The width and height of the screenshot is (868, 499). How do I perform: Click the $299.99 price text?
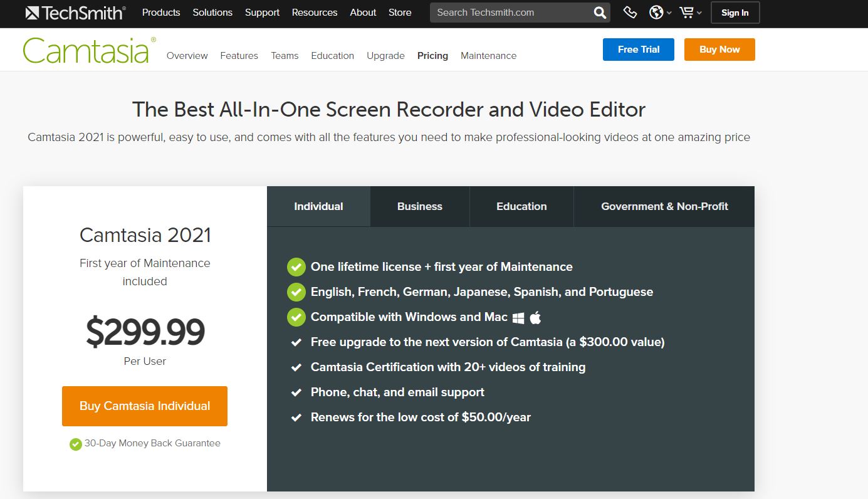tap(145, 332)
